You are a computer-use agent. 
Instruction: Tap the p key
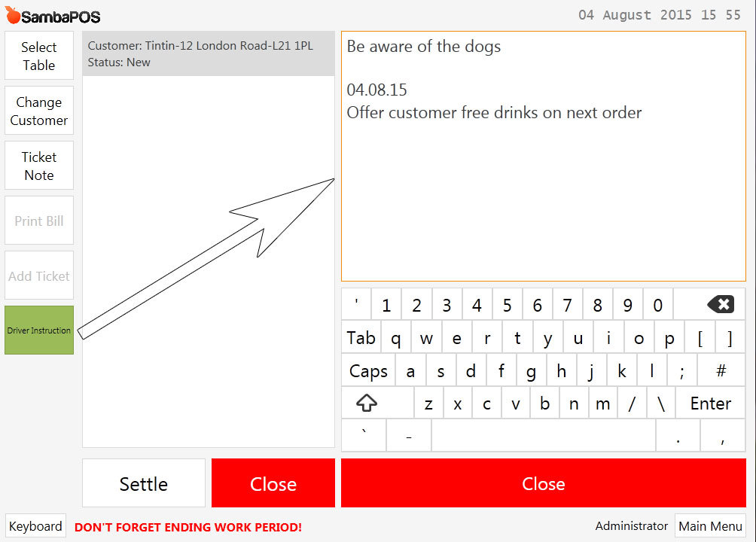click(x=669, y=338)
